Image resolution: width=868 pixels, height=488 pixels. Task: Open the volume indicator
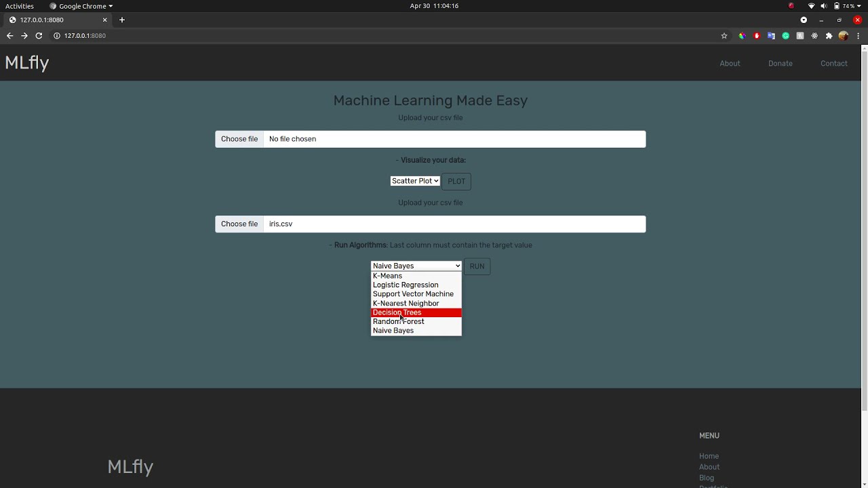coord(824,6)
